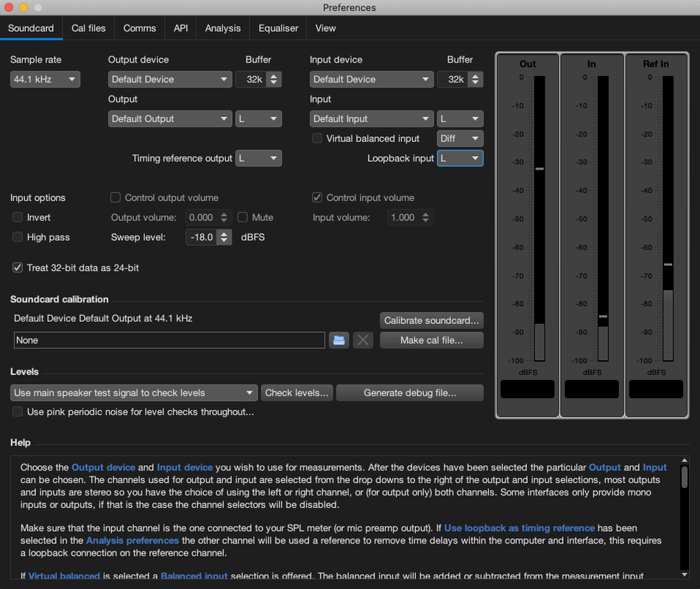Click the Help panel scrollbar thumb
The image size is (700, 589).
pyautogui.click(x=685, y=477)
